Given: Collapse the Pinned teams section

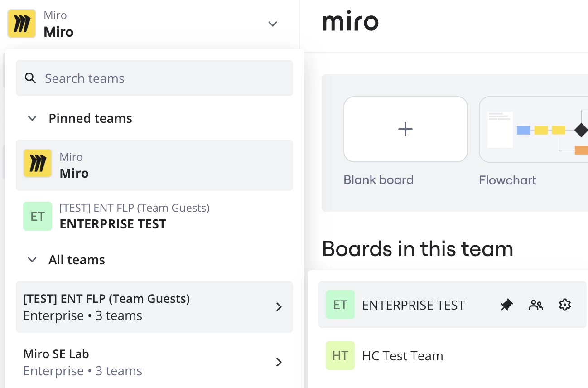Looking at the screenshot, I should point(32,119).
